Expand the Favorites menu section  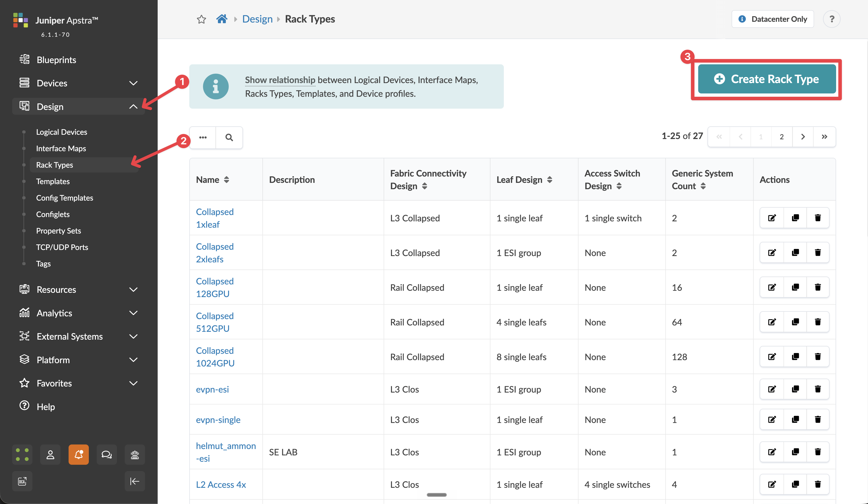tap(78, 383)
